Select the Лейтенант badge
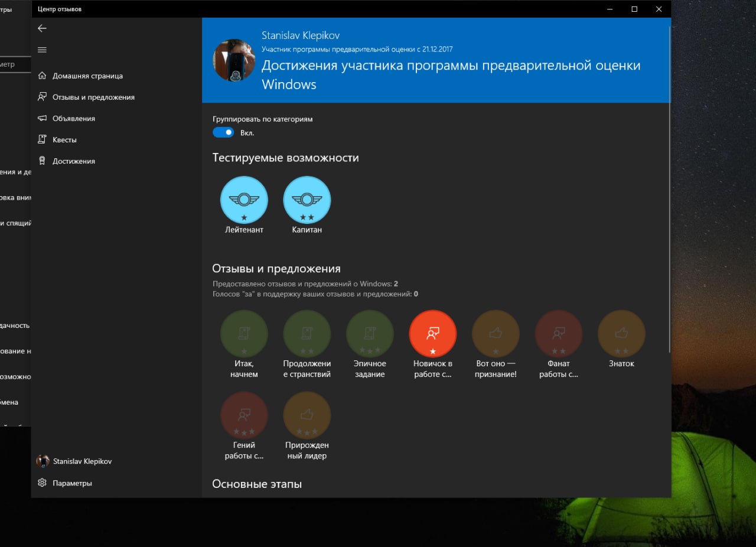The image size is (756, 547). (x=244, y=206)
